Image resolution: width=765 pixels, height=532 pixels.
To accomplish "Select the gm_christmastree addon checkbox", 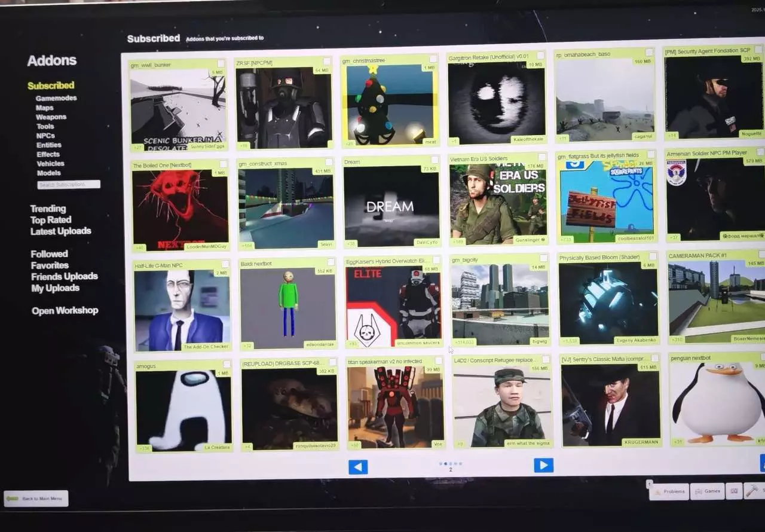I will point(433,59).
